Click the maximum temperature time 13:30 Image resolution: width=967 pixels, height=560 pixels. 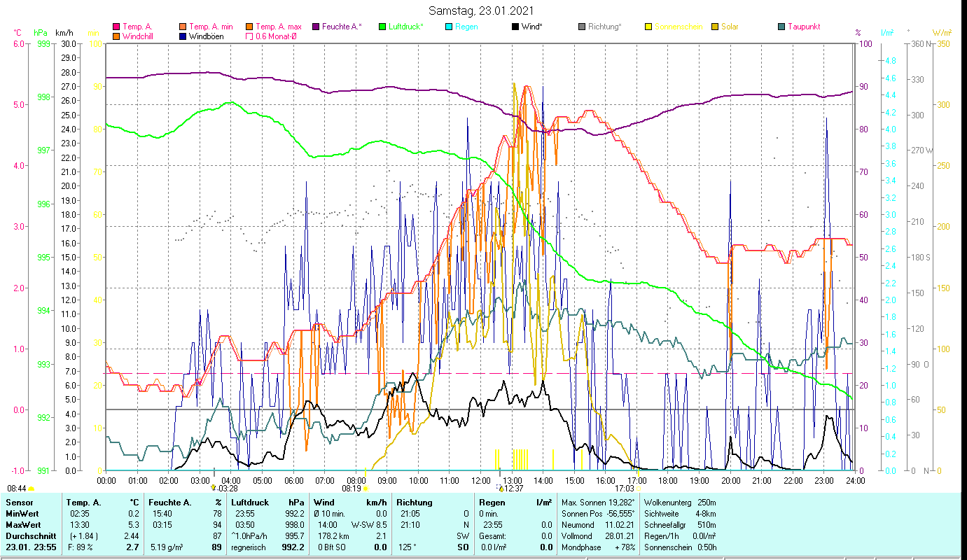(x=81, y=525)
